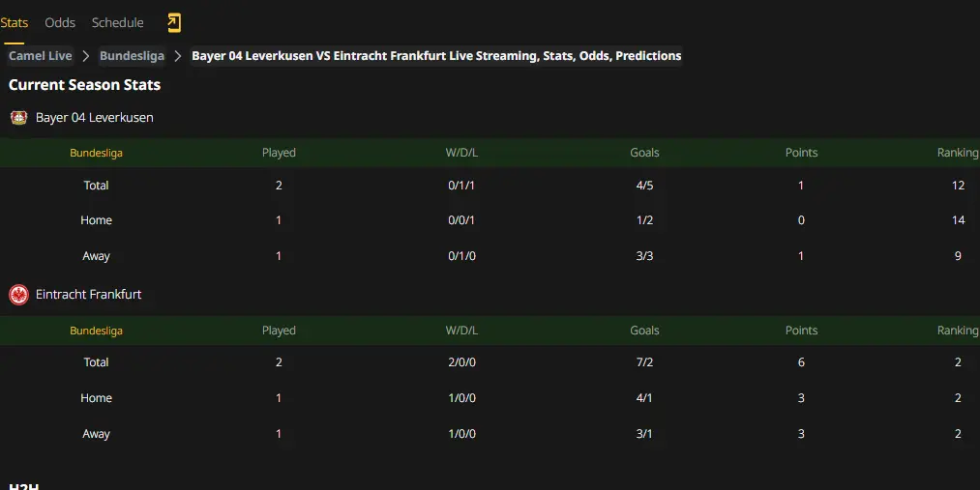The height and width of the screenshot is (490, 980).
Task: Click the Bayer 04 Leverkusen club crest
Action: tap(18, 117)
